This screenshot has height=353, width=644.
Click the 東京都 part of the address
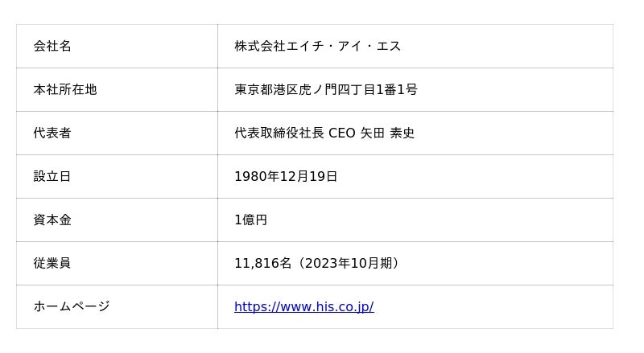point(254,89)
